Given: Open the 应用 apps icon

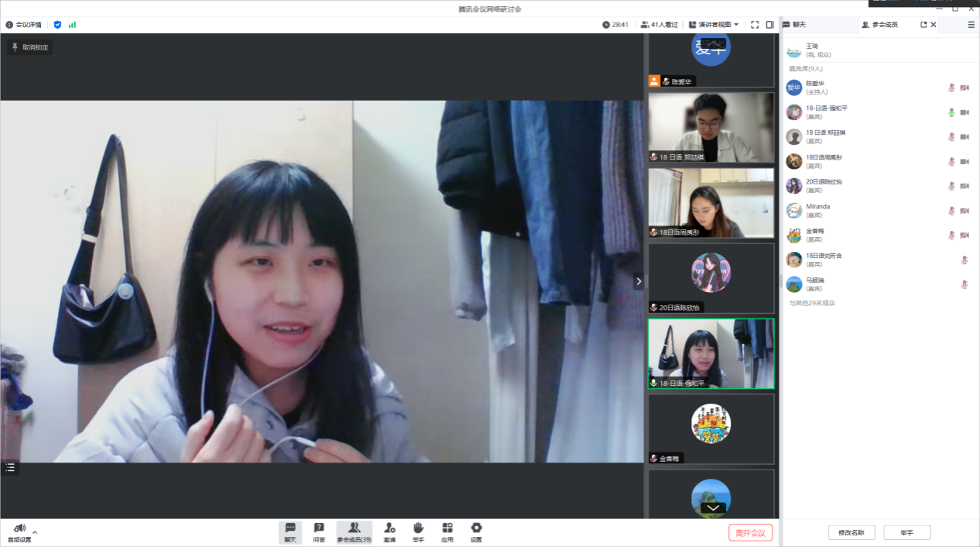Looking at the screenshot, I should [447, 532].
